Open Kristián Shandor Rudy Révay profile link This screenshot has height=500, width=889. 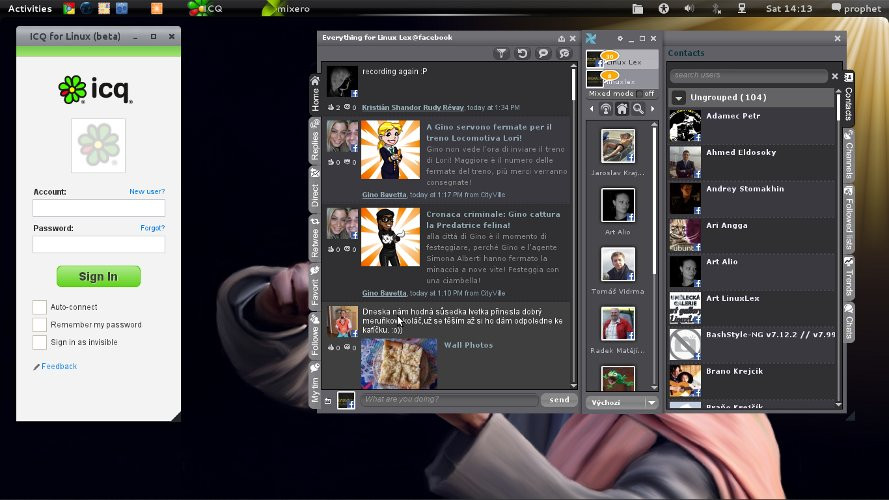(413, 107)
